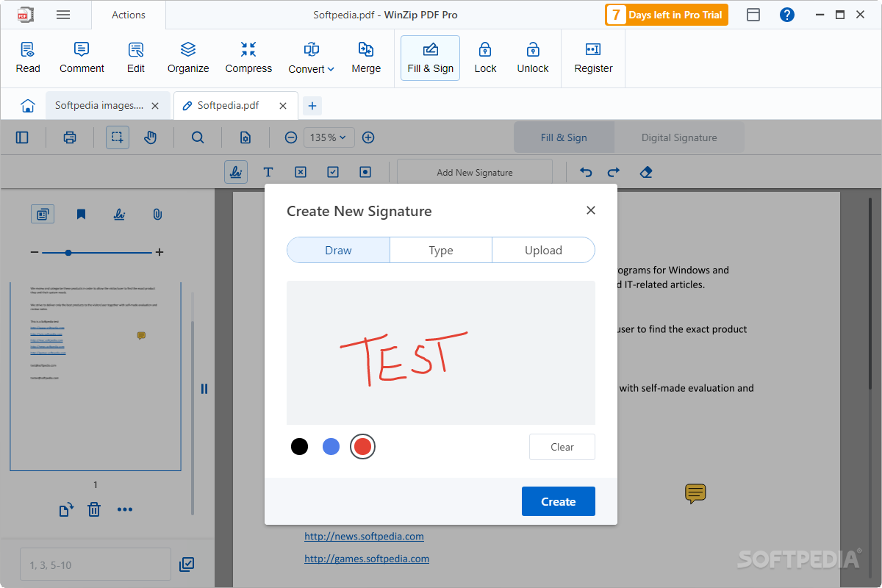This screenshot has height=588, width=882.
Task: Select the Text field tool
Action: [x=268, y=172]
